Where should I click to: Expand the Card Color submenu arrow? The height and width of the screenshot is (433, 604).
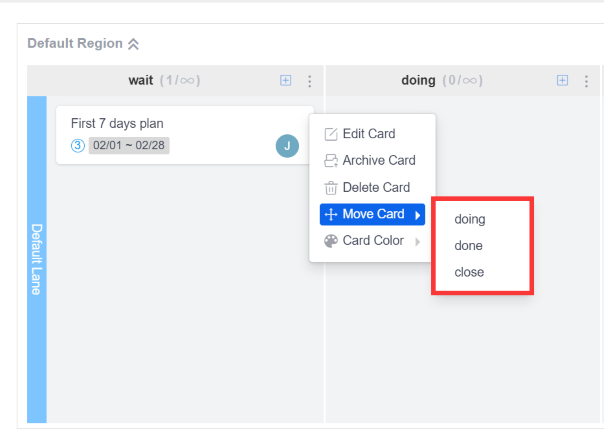[x=417, y=241]
